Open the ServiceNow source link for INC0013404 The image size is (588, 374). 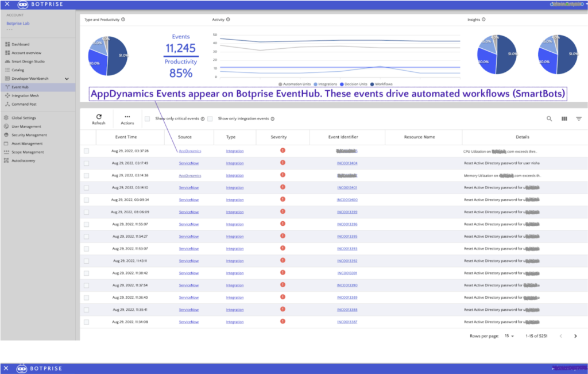[x=188, y=163]
